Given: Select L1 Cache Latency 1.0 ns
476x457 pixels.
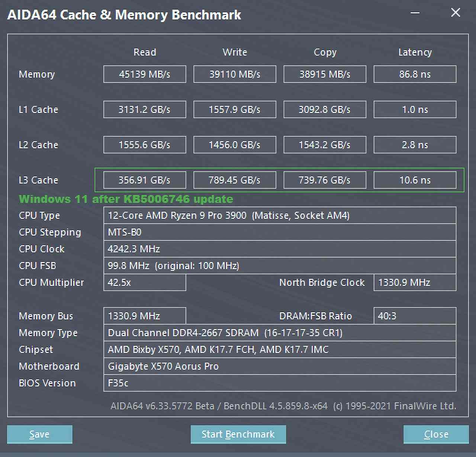Looking at the screenshot, I should pyautogui.click(x=415, y=110).
